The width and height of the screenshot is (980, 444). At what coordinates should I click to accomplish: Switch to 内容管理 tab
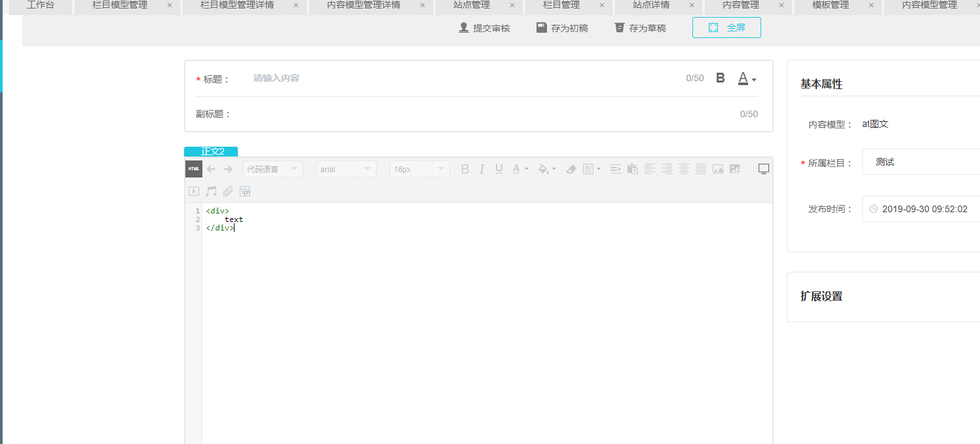741,5
